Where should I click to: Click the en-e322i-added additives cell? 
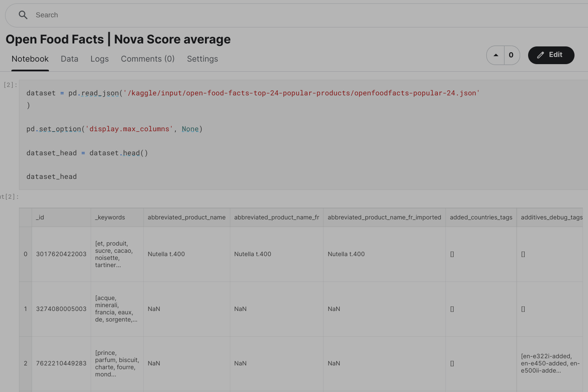550,363
